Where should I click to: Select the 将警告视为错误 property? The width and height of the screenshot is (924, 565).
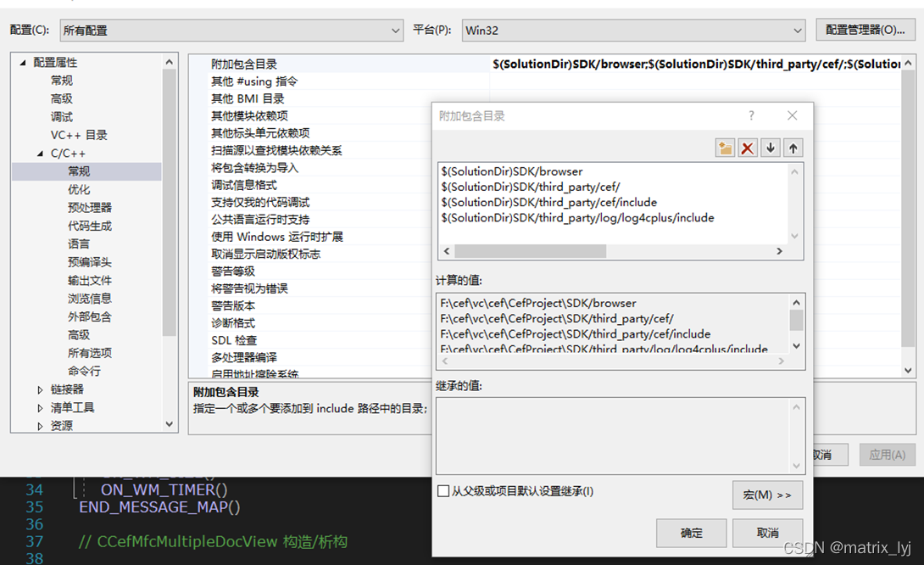pyautogui.click(x=250, y=288)
